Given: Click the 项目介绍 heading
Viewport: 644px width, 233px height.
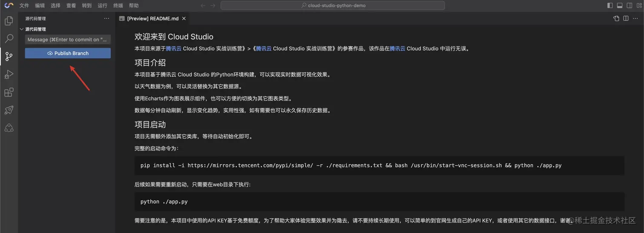Looking at the screenshot, I should click(150, 63).
